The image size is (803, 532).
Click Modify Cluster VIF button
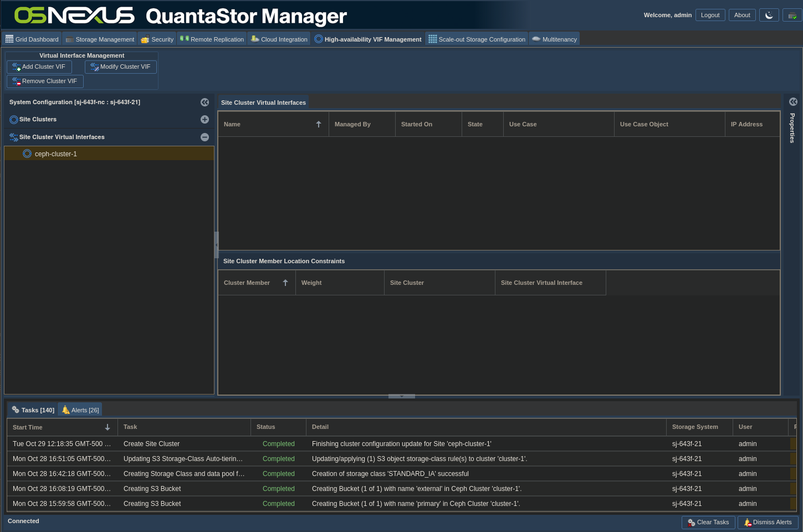click(121, 67)
